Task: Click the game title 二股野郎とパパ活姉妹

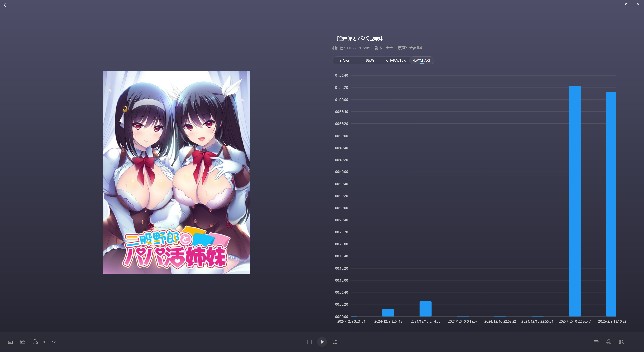Action: click(x=357, y=39)
